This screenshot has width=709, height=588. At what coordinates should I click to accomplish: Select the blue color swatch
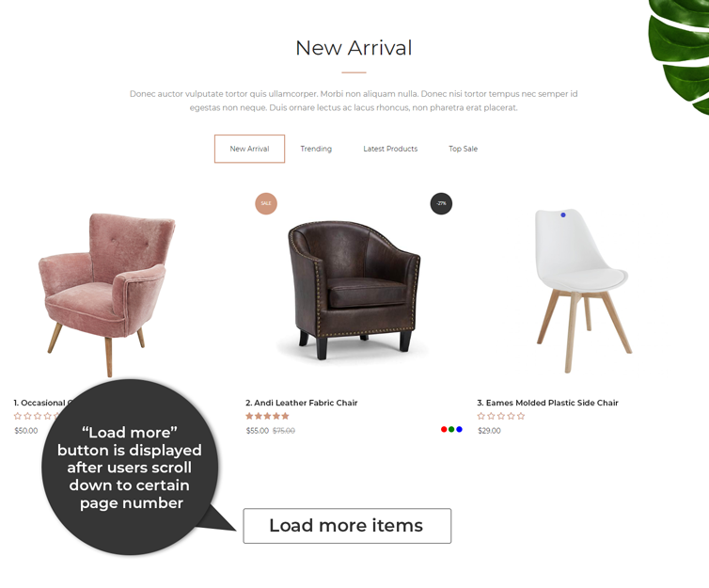click(x=459, y=429)
